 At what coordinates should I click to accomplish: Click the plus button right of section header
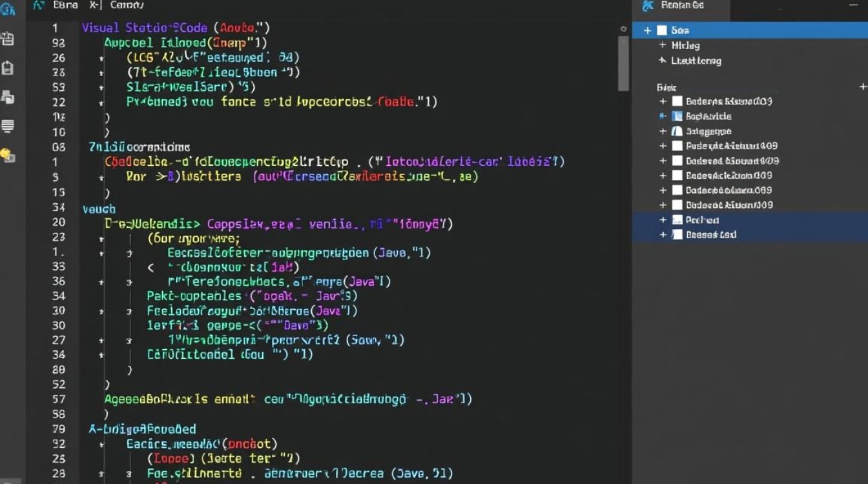click(x=862, y=86)
